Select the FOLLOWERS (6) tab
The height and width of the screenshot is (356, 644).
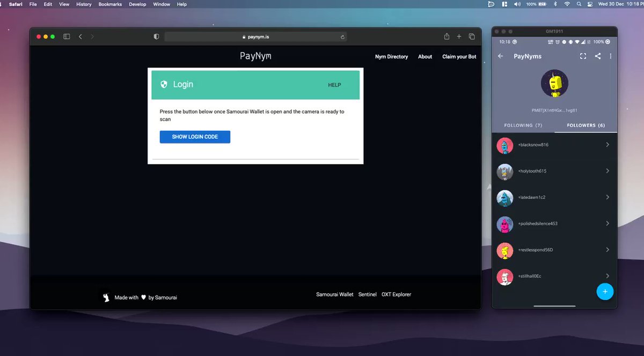coord(586,125)
